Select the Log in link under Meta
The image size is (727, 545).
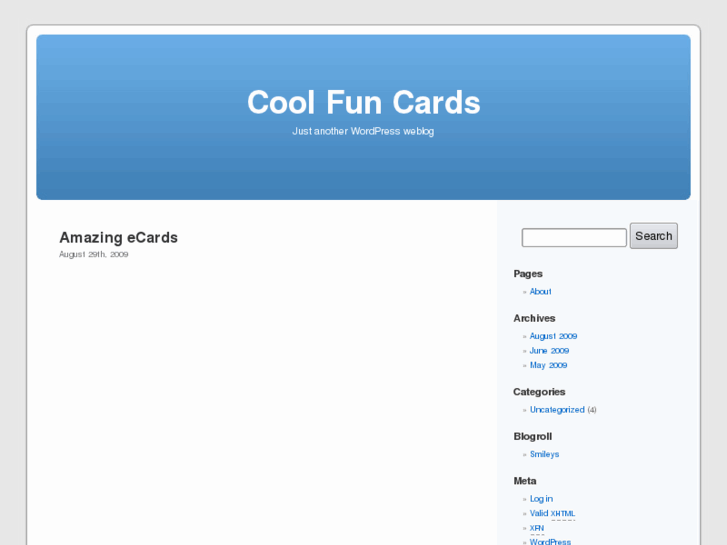pyautogui.click(x=541, y=499)
